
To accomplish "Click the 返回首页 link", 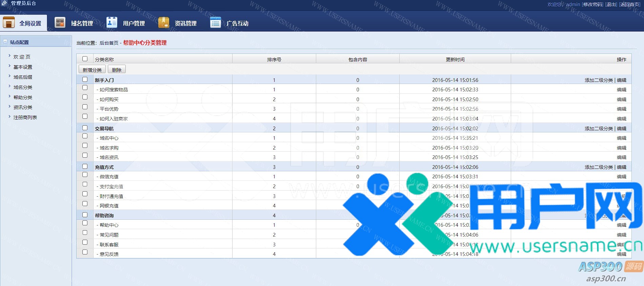I will 630,4.
